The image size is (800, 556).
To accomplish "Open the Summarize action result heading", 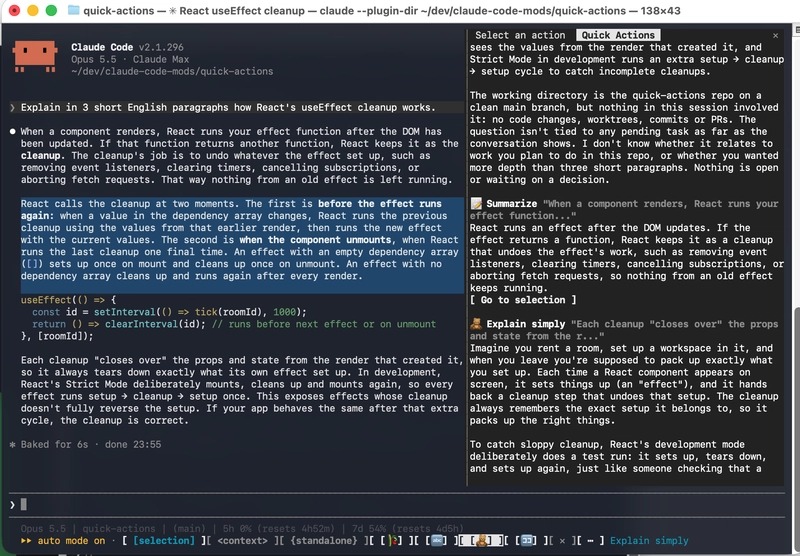I will tap(512, 204).
